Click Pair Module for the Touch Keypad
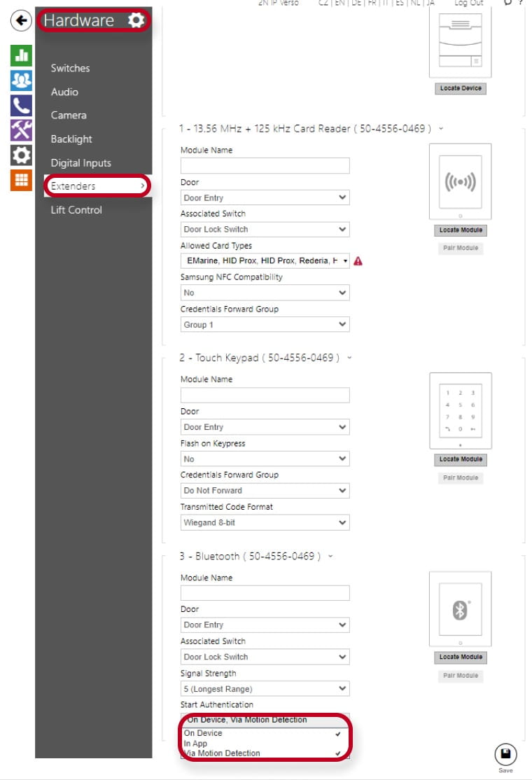 click(x=461, y=478)
